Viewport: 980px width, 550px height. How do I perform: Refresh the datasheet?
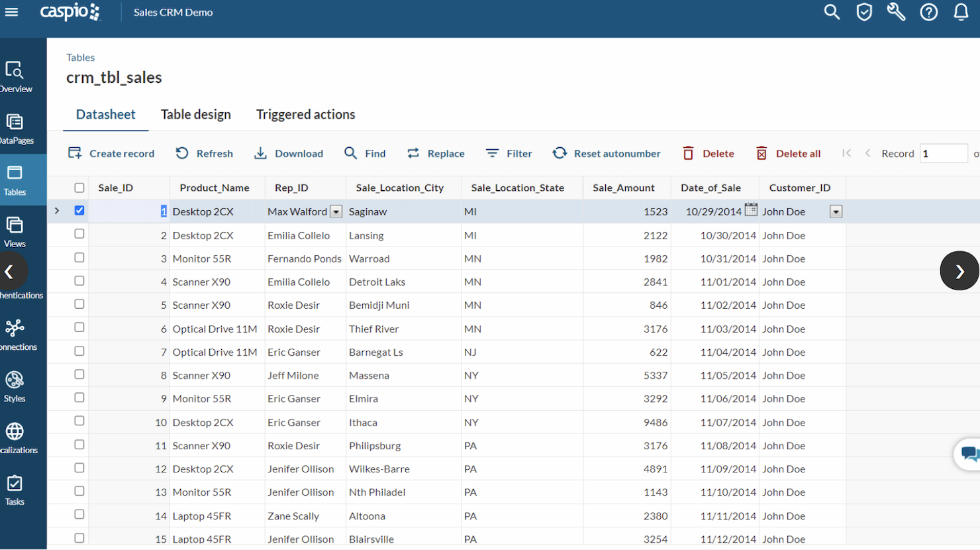point(204,153)
